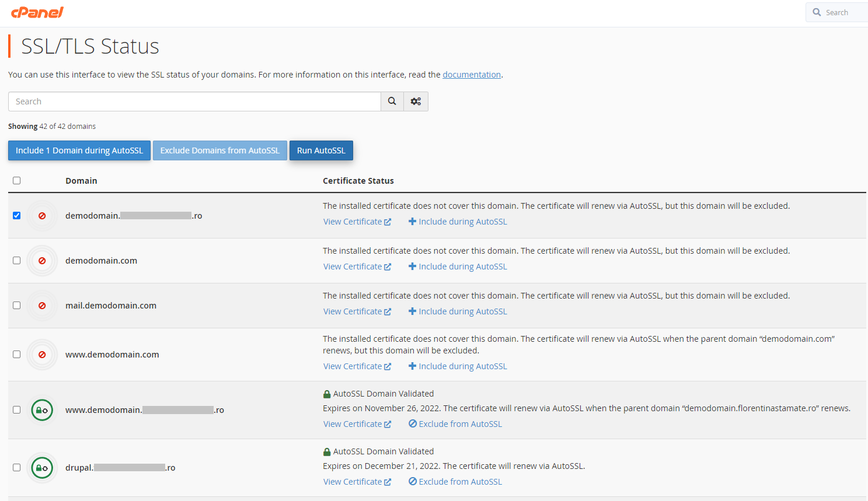Click the cPanel logo

pos(37,12)
